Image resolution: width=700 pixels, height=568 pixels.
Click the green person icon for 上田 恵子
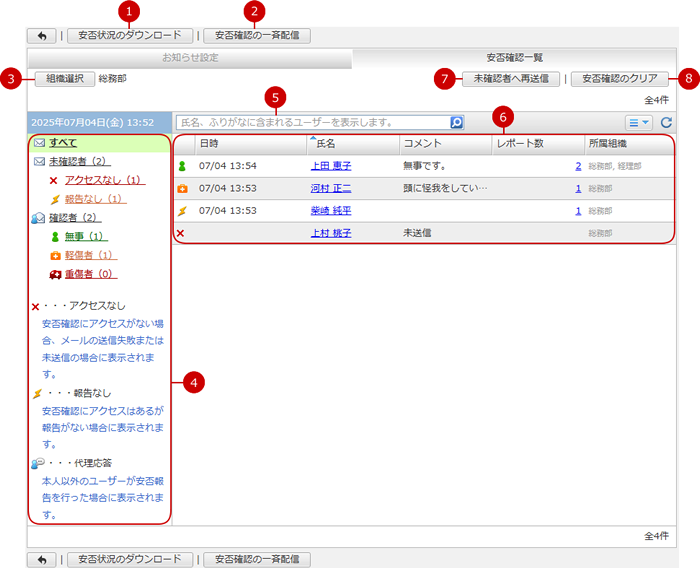[182, 166]
